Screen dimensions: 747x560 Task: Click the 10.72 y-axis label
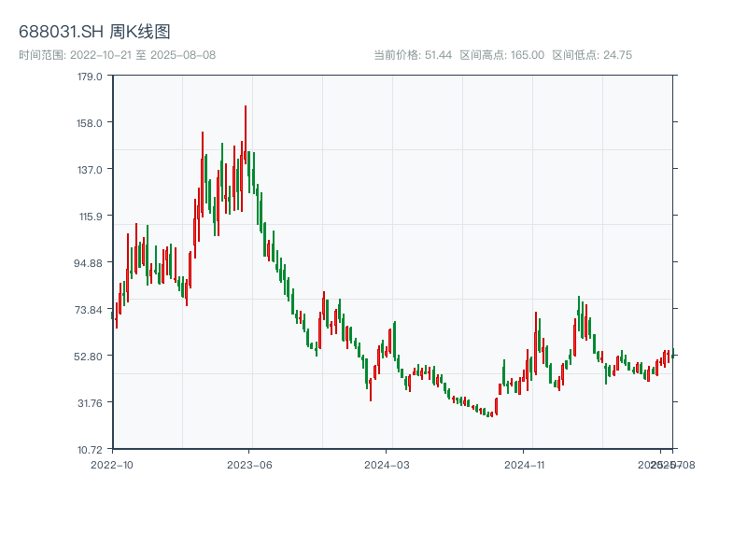87,449
